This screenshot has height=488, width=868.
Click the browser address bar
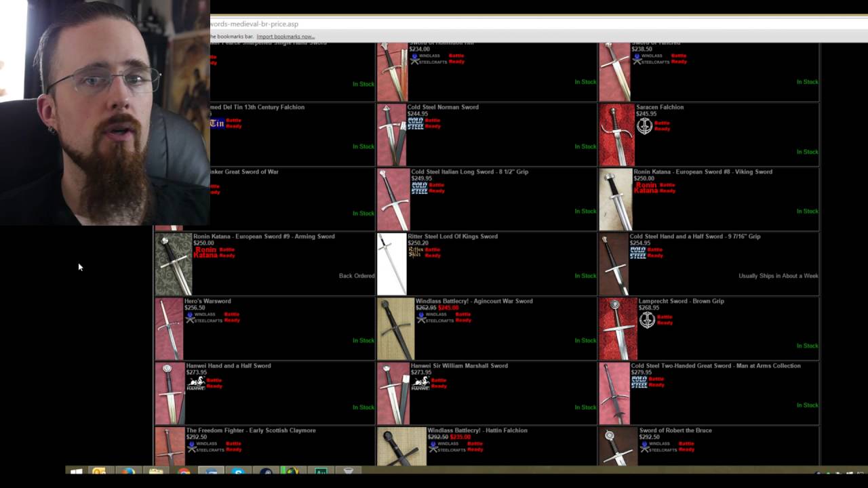tap(539, 24)
